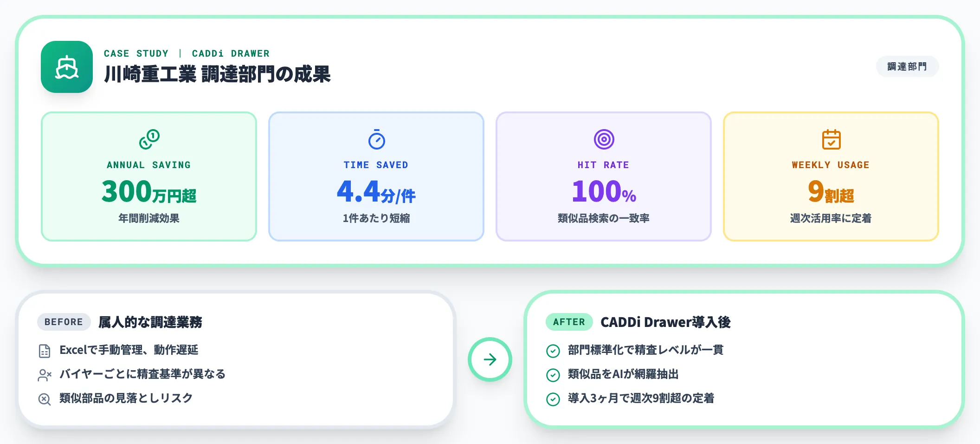
Task: Open the 4.4分/件 time saved card
Action: pos(376,176)
